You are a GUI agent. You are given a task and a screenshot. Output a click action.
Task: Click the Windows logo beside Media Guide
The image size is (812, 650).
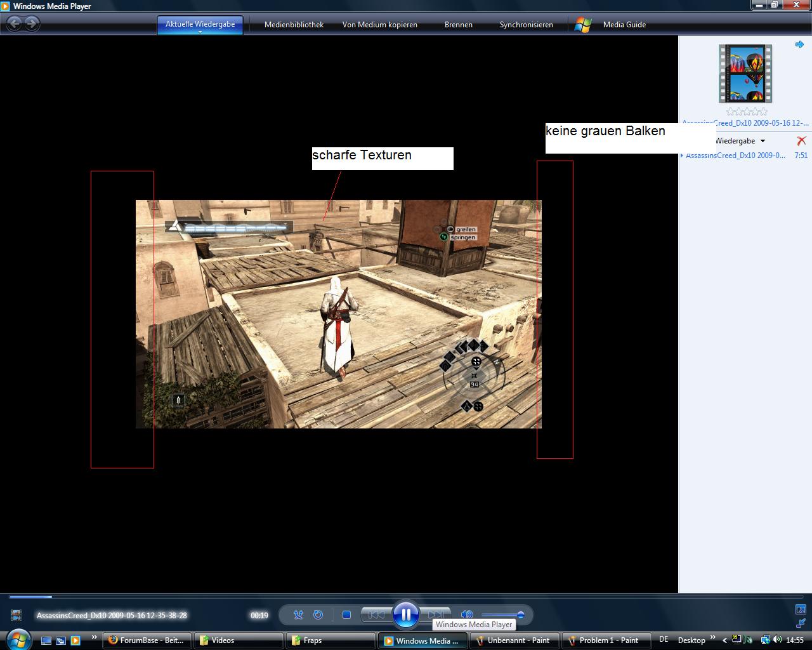(x=582, y=25)
